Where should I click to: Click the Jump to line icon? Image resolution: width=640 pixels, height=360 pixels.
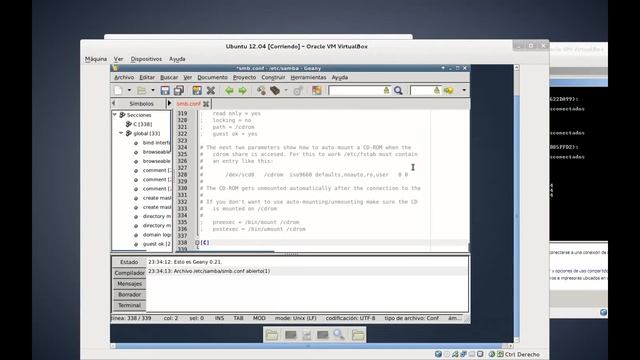tap(449, 90)
